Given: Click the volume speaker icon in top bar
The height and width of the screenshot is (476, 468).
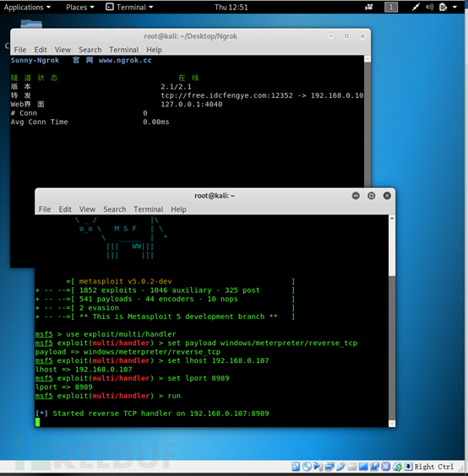Looking at the screenshot, I should tap(429, 7).
